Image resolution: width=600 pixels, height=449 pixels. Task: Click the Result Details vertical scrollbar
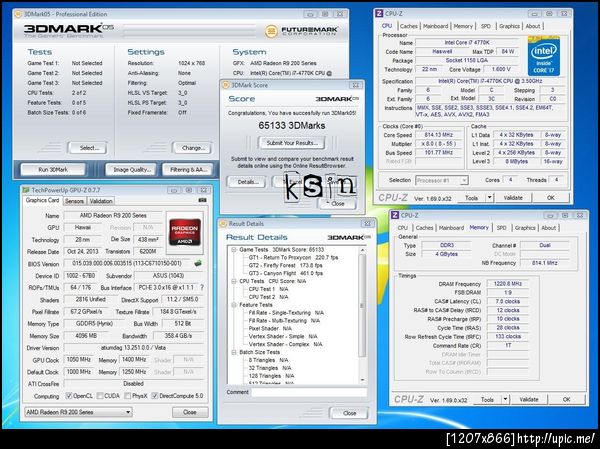coord(362,314)
